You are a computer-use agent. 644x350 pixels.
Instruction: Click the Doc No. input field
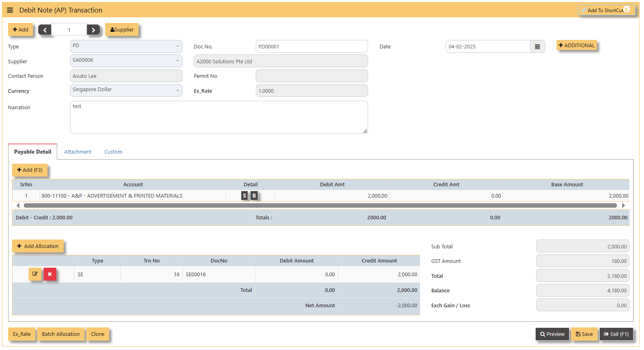coord(312,46)
